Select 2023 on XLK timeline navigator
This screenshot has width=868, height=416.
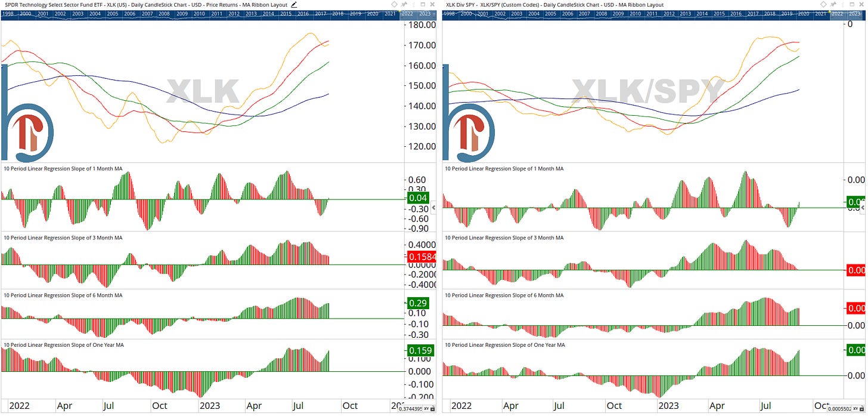[x=425, y=13]
